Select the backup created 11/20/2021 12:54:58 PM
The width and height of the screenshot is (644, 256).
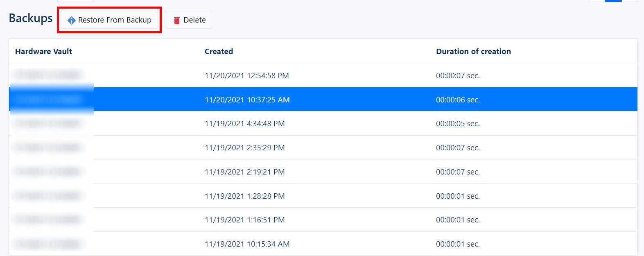[x=246, y=76]
